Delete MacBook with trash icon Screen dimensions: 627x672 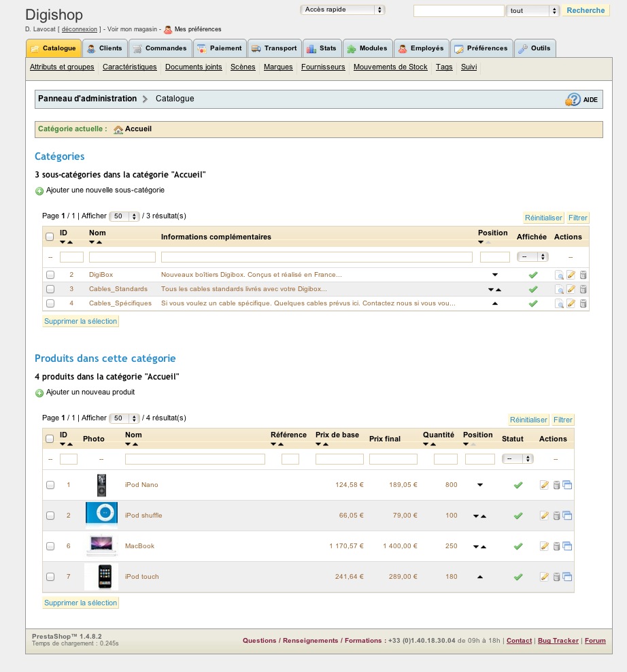point(556,546)
